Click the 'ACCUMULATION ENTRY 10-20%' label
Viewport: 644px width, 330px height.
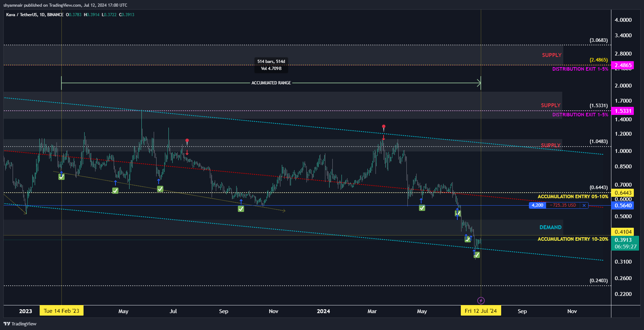(x=573, y=239)
